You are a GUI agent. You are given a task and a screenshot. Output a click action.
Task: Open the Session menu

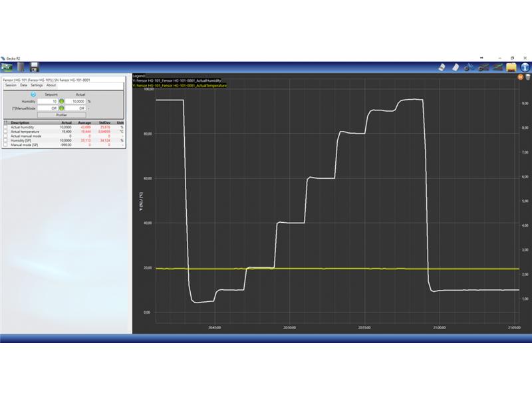point(11,85)
